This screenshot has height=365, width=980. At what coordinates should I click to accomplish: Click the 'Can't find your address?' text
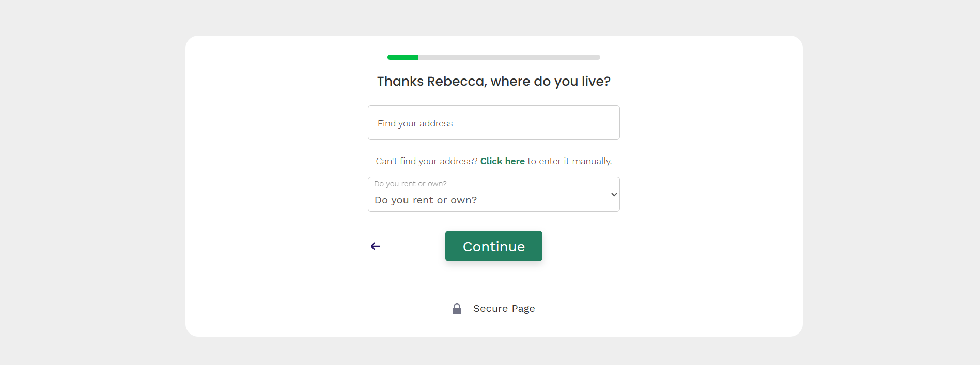pos(426,161)
